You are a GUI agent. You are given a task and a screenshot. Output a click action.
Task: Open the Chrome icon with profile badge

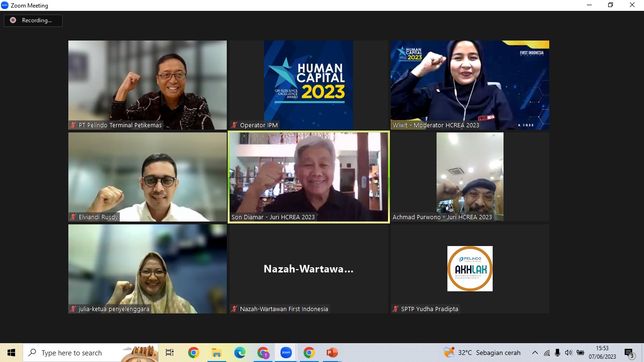click(263, 353)
